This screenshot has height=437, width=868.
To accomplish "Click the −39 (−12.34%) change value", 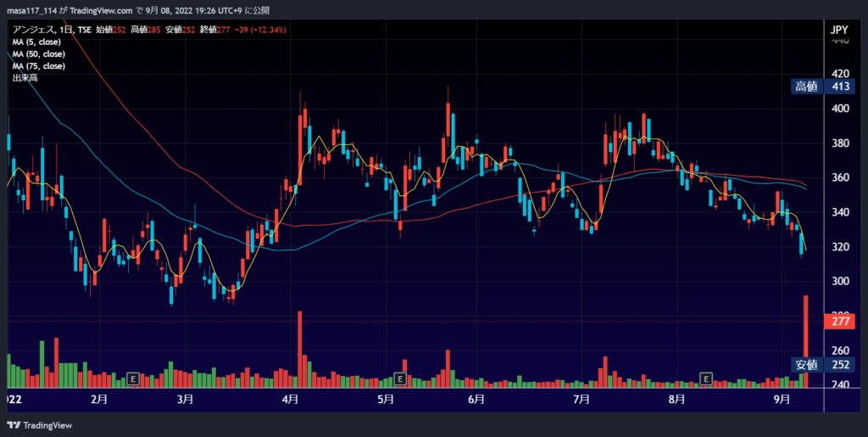I will click(259, 30).
